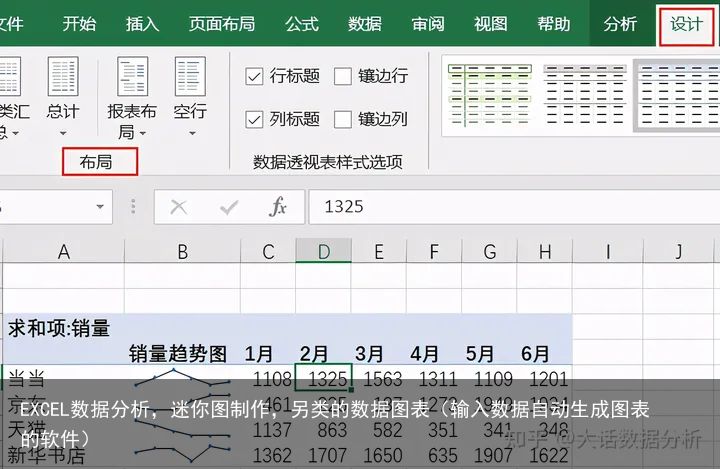720x469 pixels.
Task: Enable the 镶边列 checkbox
Action: click(x=343, y=119)
